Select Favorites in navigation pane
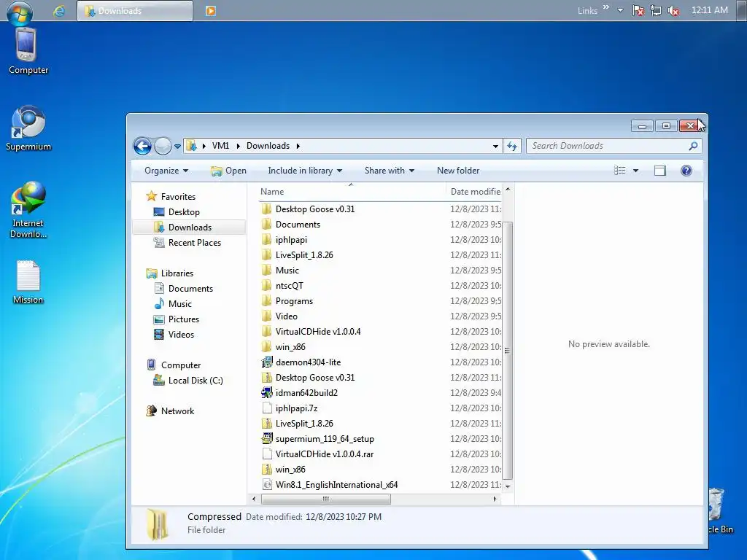 (178, 196)
